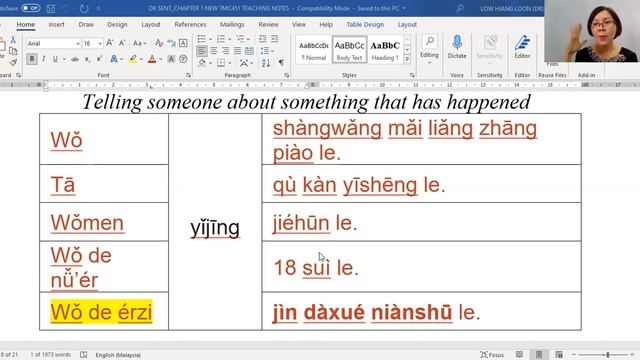Toggle Strikethrough formatting

[x=75, y=59]
